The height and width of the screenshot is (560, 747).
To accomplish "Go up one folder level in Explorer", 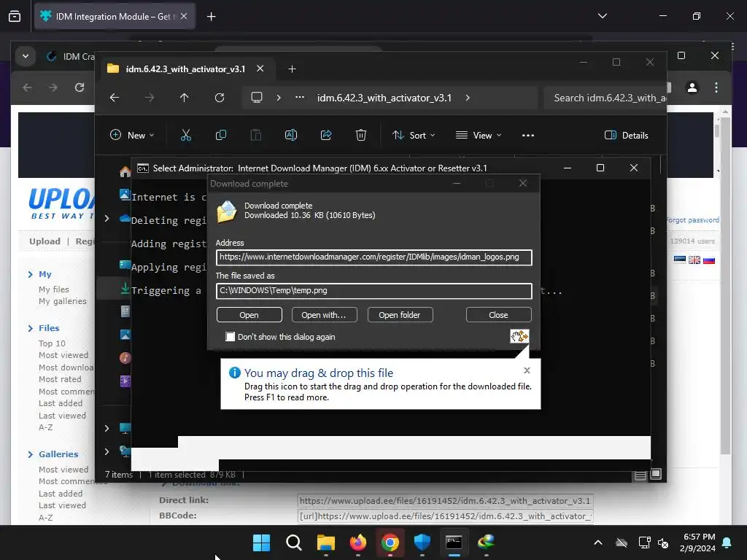I will (x=185, y=98).
